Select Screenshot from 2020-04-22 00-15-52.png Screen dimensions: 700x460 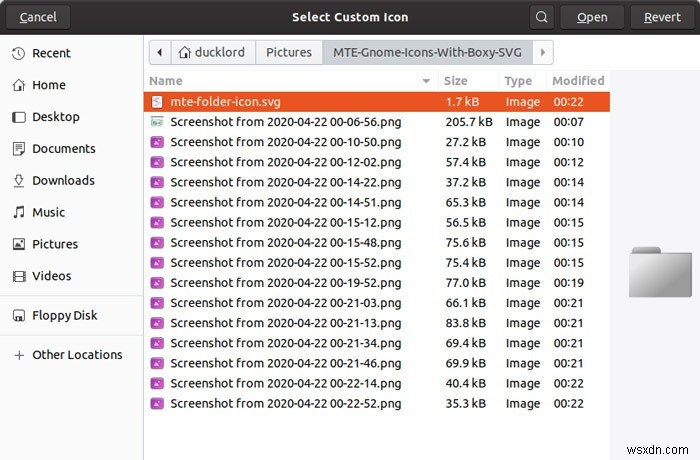click(x=286, y=263)
